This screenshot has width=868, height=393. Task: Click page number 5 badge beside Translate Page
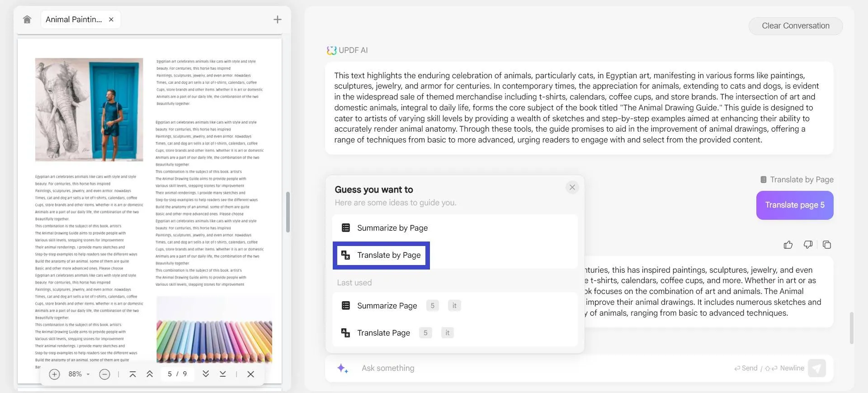(425, 333)
